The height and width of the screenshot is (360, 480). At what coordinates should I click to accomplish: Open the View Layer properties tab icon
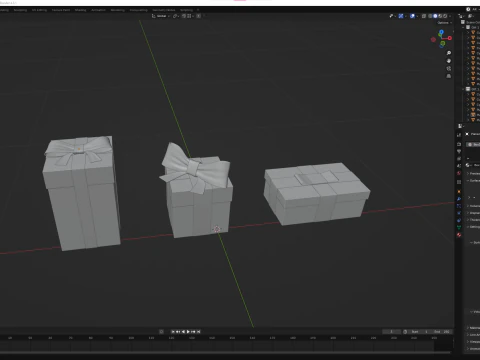[x=459, y=159]
